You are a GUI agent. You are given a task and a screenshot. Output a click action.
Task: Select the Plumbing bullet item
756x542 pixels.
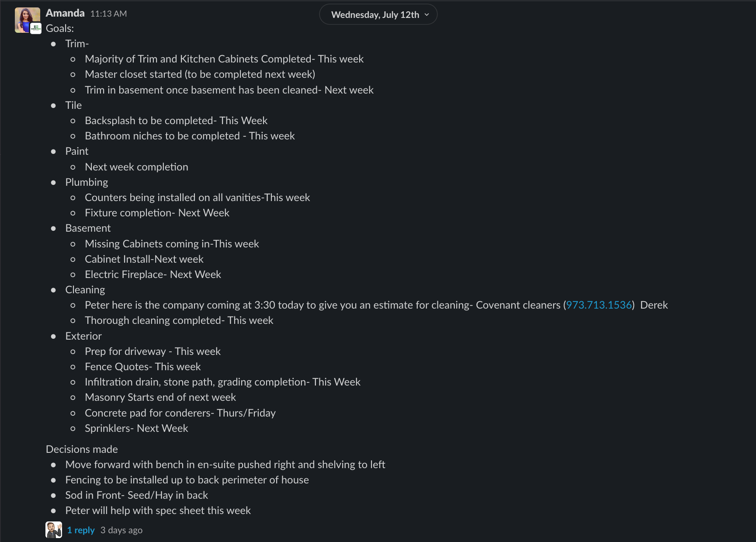(x=87, y=182)
